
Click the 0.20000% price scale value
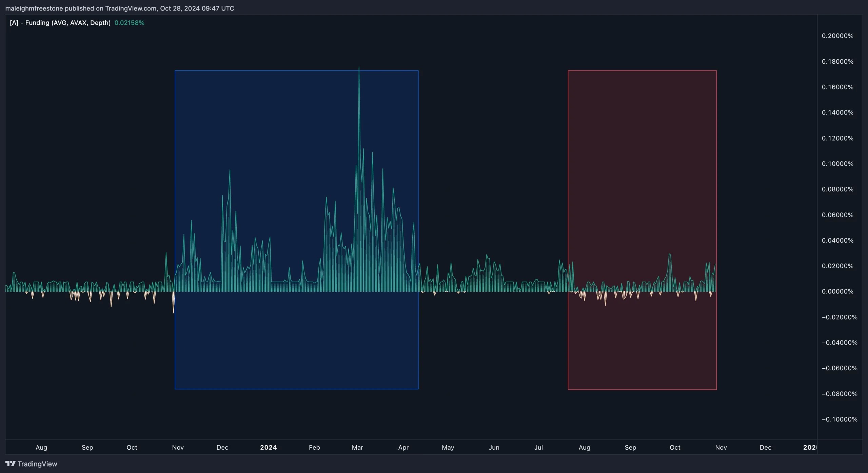[837, 35]
